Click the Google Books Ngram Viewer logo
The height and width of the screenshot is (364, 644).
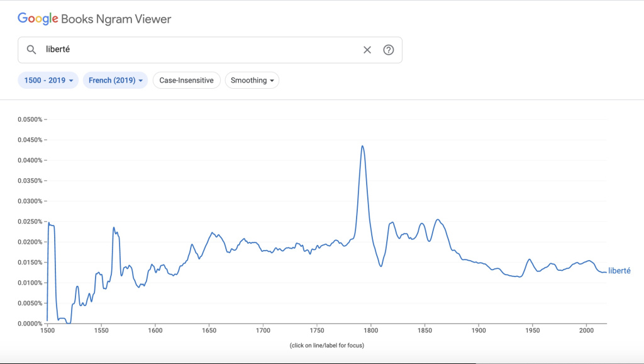[94, 19]
